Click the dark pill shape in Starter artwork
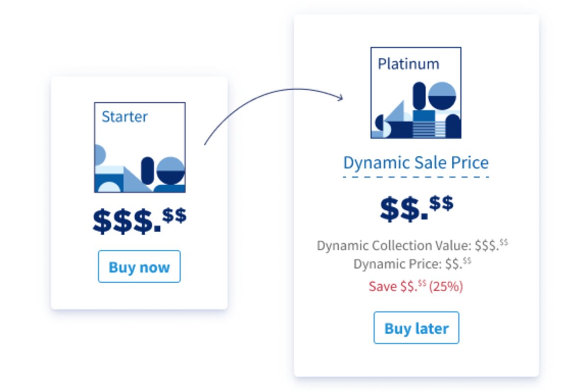The image size is (588, 392). click(x=147, y=171)
